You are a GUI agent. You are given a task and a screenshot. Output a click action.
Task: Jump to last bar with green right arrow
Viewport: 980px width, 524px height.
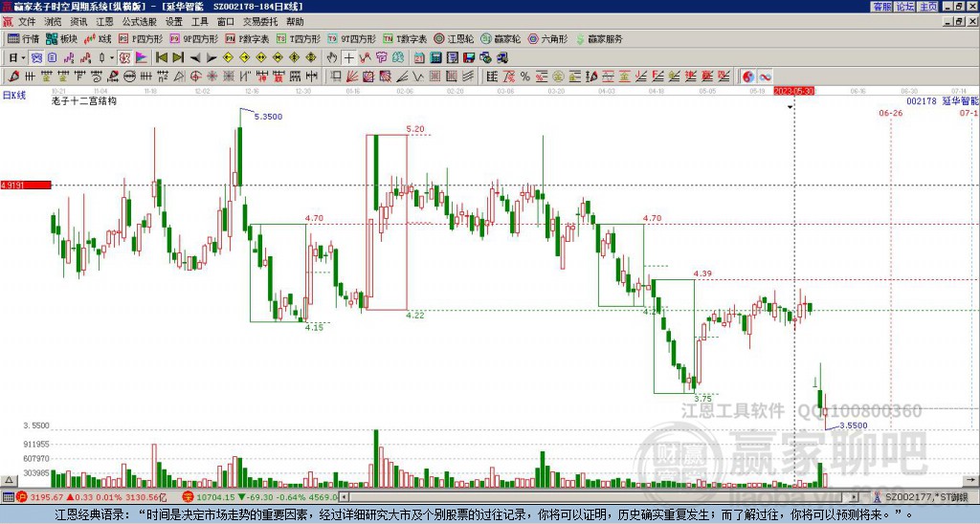pos(178,57)
